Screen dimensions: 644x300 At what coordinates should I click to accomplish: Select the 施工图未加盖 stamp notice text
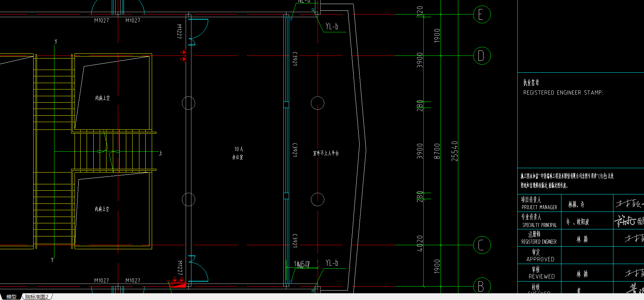click(567, 181)
